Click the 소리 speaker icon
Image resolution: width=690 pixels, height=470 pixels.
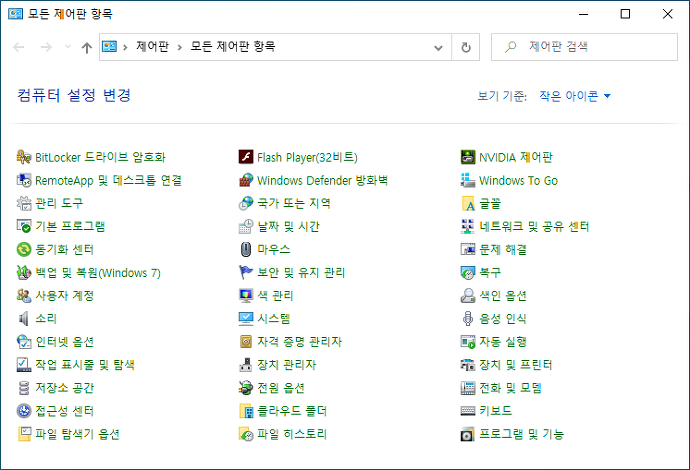coord(24,319)
